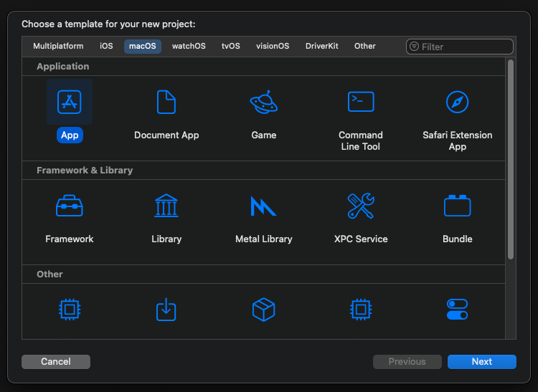The width and height of the screenshot is (538, 392).
Task: Click the template list vertical scrollbar
Action: tap(511, 159)
